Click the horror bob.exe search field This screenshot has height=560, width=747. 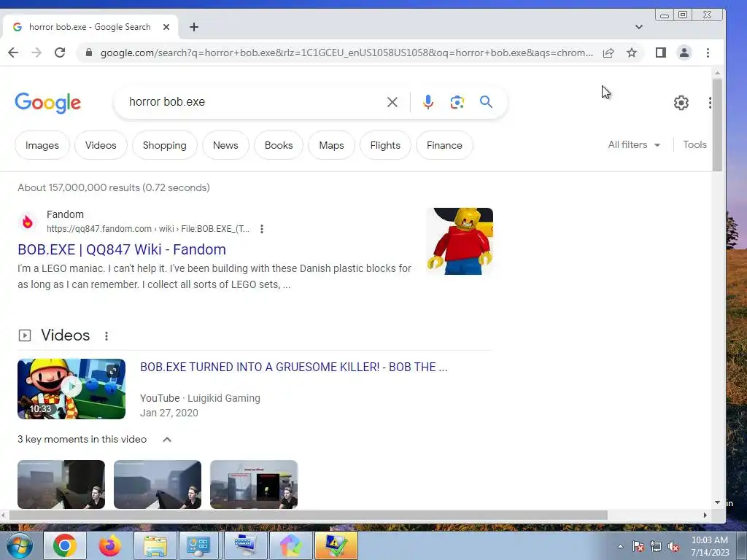tap(252, 102)
